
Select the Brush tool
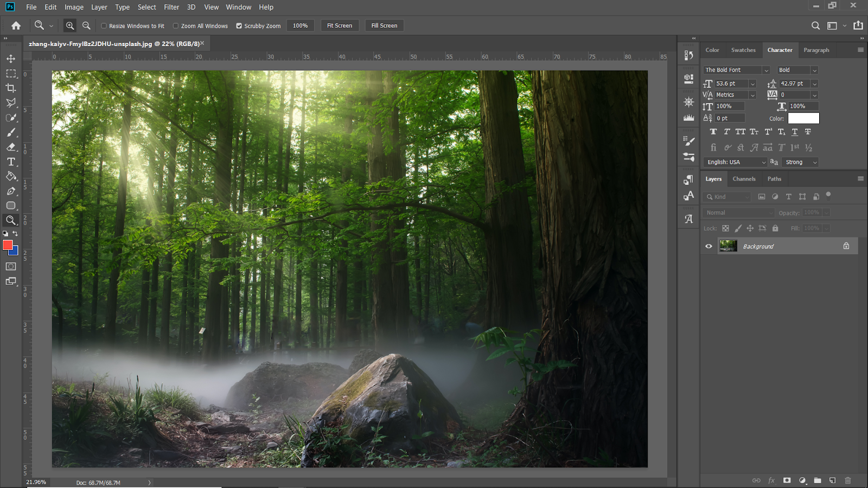11,132
